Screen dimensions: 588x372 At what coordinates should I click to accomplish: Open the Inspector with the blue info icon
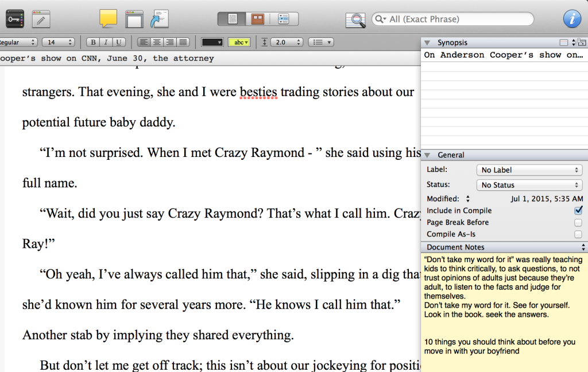pyautogui.click(x=572, y=18)
